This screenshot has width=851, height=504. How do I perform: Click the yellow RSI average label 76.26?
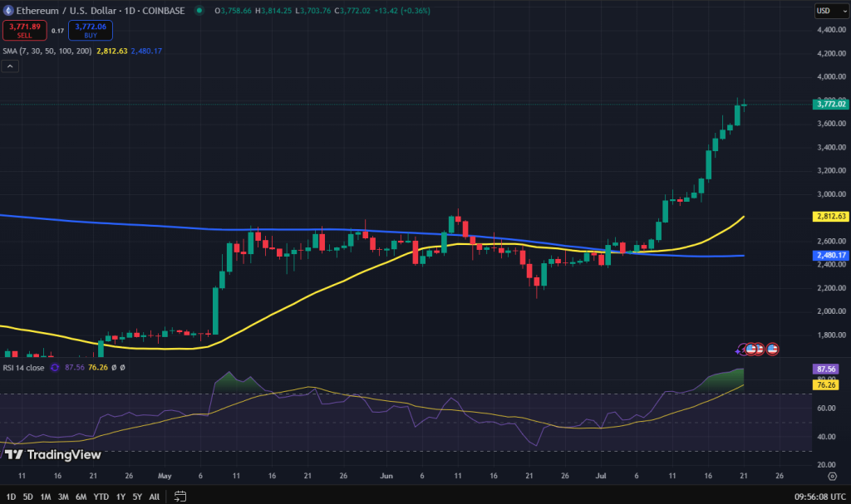coord(825,384)
